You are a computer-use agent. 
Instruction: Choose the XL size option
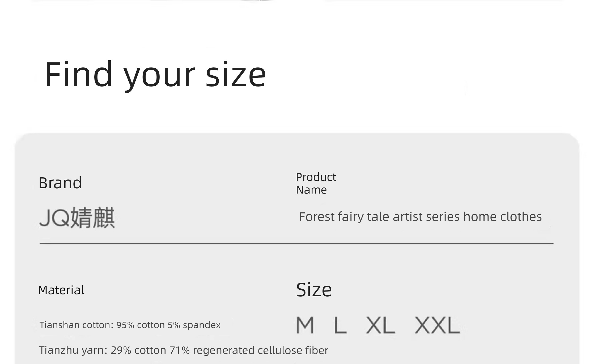point(380,325)
